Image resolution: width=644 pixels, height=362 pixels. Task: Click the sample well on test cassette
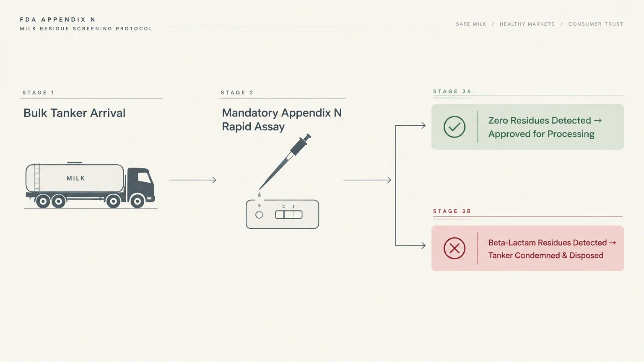coord(259,215)
